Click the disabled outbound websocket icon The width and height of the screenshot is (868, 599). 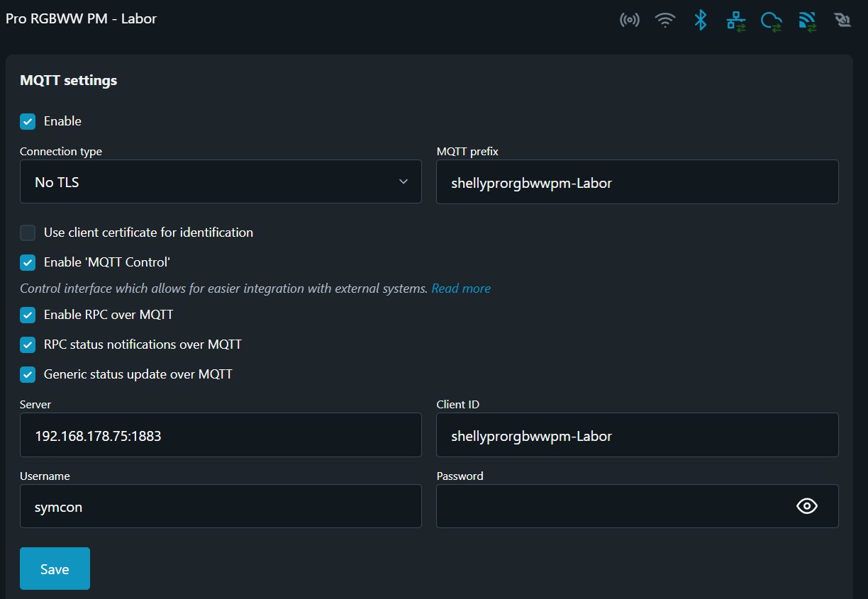(842, 20)
